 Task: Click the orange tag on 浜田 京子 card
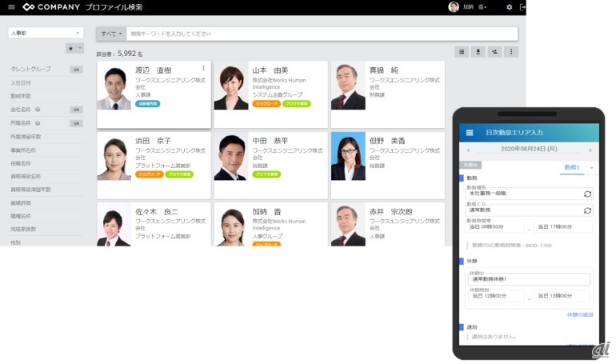(x=150, y=174)
